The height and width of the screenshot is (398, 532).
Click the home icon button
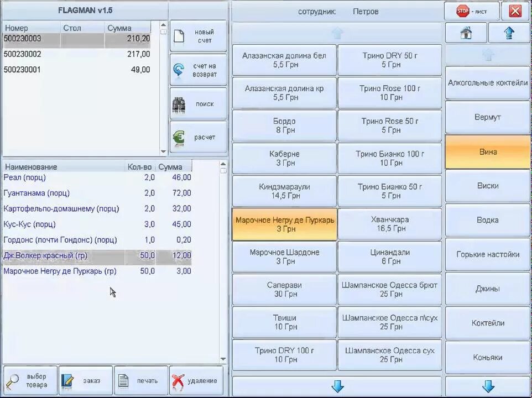[466, 33]
